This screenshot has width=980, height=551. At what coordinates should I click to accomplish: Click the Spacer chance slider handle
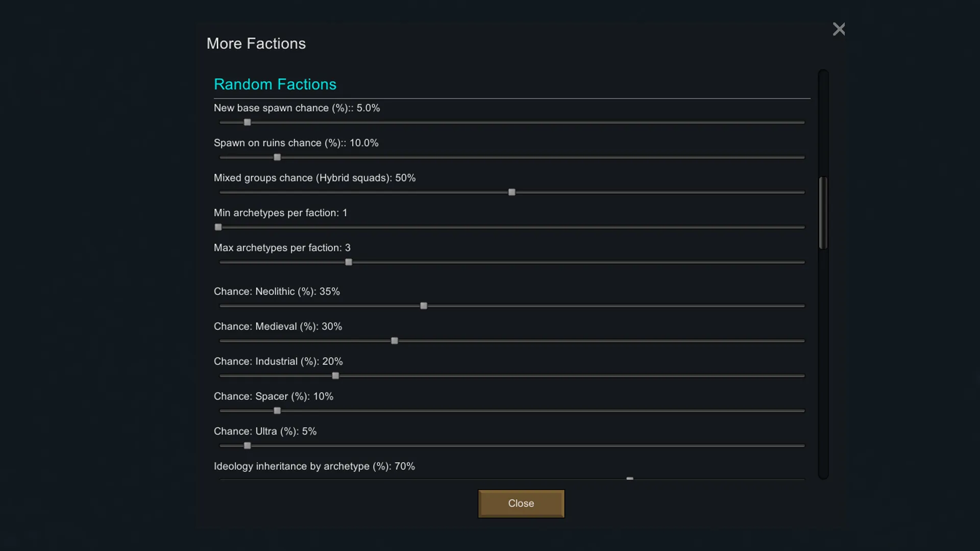[277, 411]
